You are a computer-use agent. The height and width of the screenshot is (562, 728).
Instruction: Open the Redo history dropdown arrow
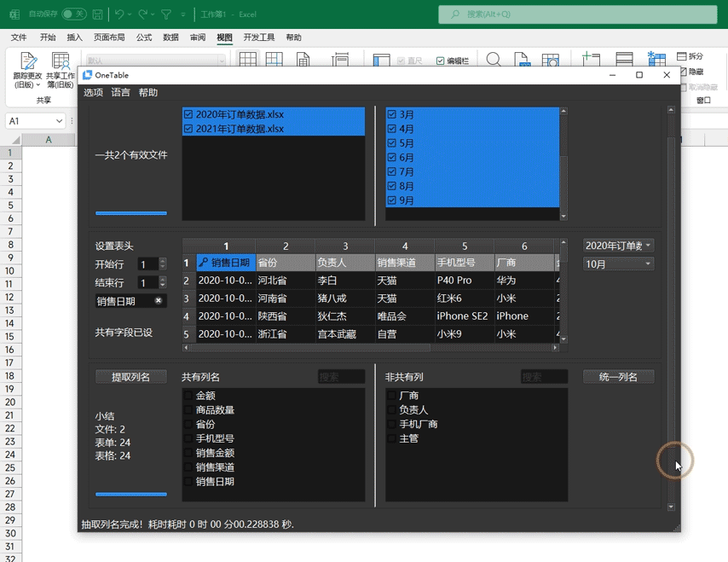coord(153,14)
